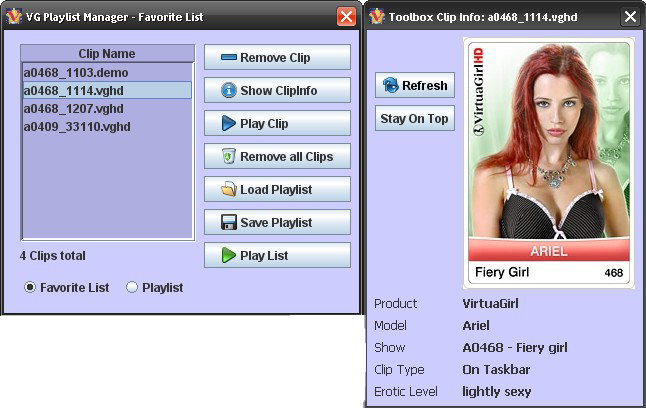Select clip a0468_1103.demo in the list
Screen dimensions: 646x408
pos(76,73)
